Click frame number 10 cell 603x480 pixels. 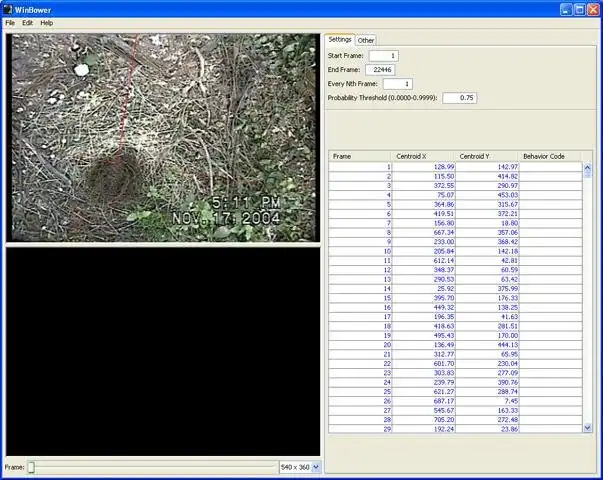click(360, 251)
